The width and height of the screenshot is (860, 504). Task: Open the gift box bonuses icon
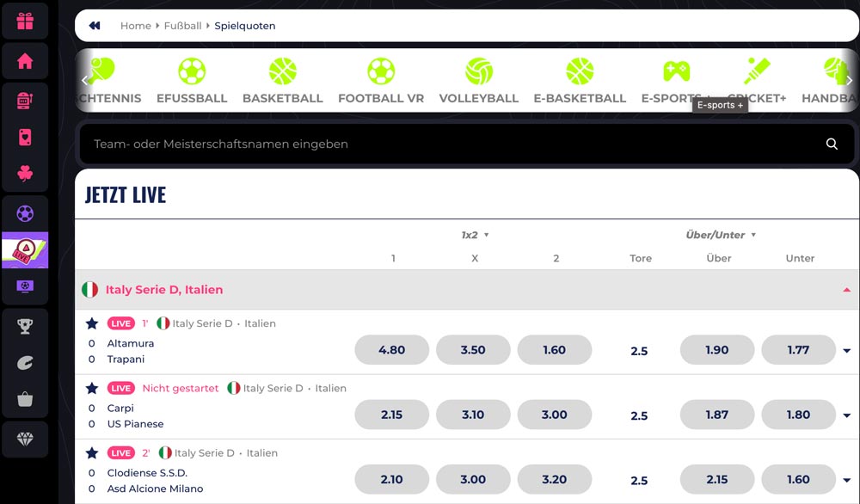(25, 21)
